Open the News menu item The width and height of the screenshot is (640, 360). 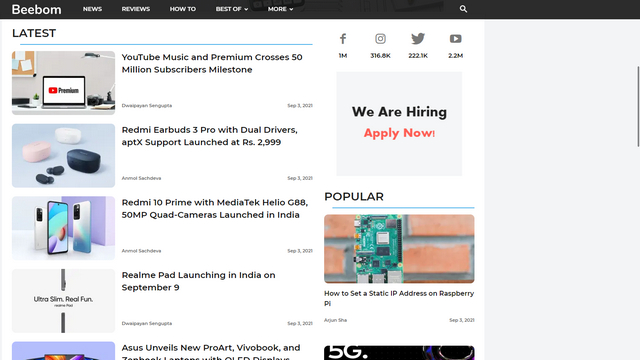(x=92, y=9)
